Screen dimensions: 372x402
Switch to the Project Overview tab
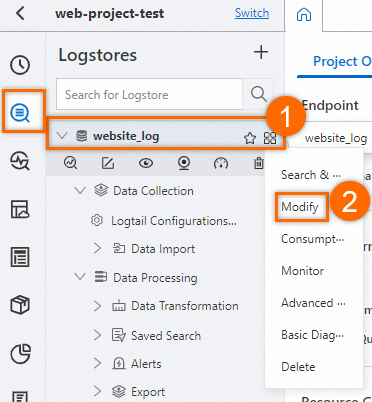pos(342,61)
